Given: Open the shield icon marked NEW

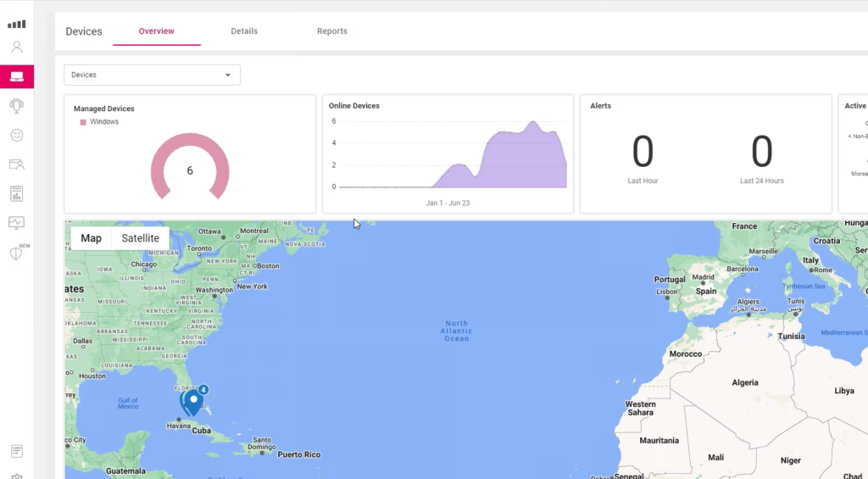Looking at the screenshot, I should [x=17, y=253].
